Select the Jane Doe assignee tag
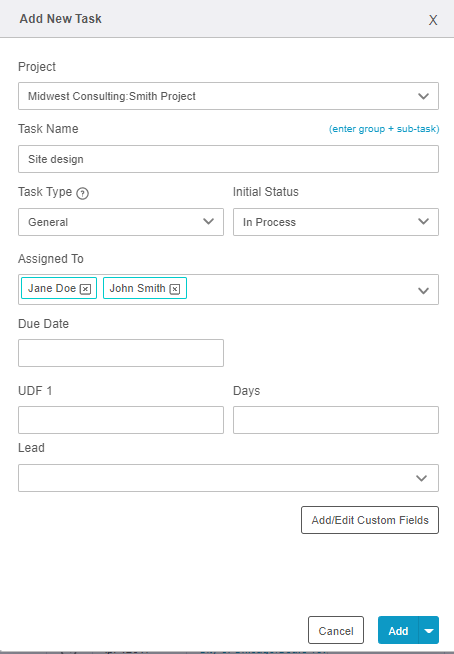Viewport: 454px width, 654px height. coord(51,288)
